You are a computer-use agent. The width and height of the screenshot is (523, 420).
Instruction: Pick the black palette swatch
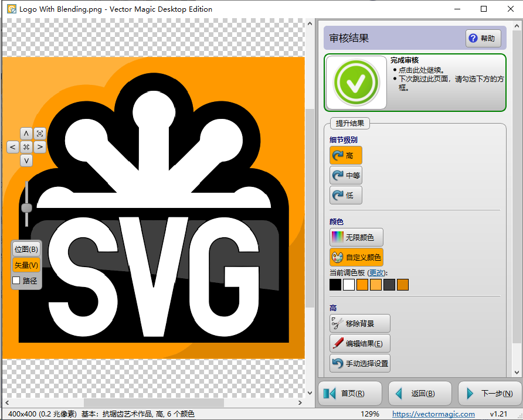click(335, 285)
